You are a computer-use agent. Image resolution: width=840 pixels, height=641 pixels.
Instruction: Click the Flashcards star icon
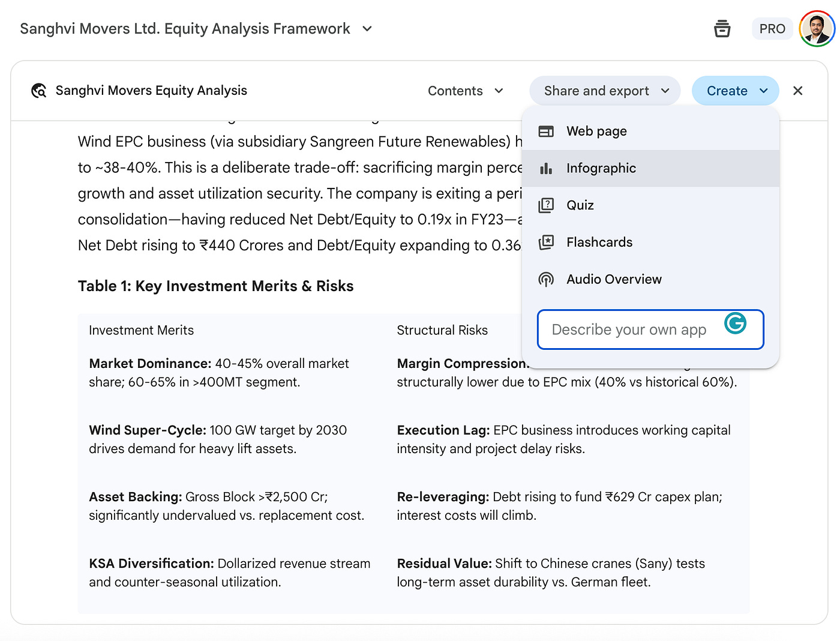coord(546,242)
